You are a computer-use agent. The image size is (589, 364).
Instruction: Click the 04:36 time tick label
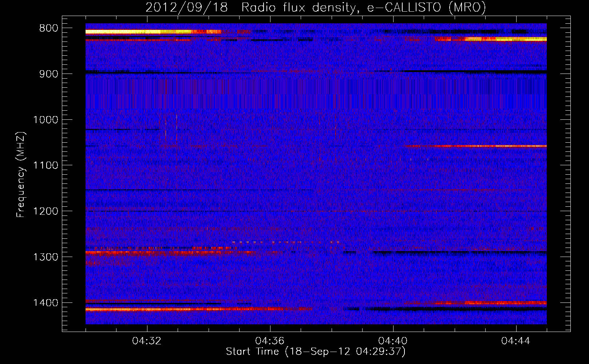coord(270,341)
